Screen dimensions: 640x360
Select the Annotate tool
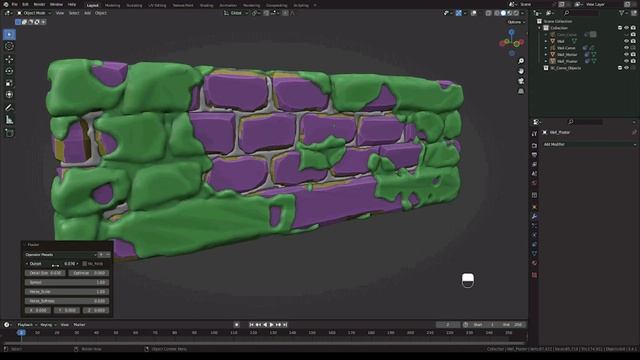pyautogui.click(x=9, y=108)
